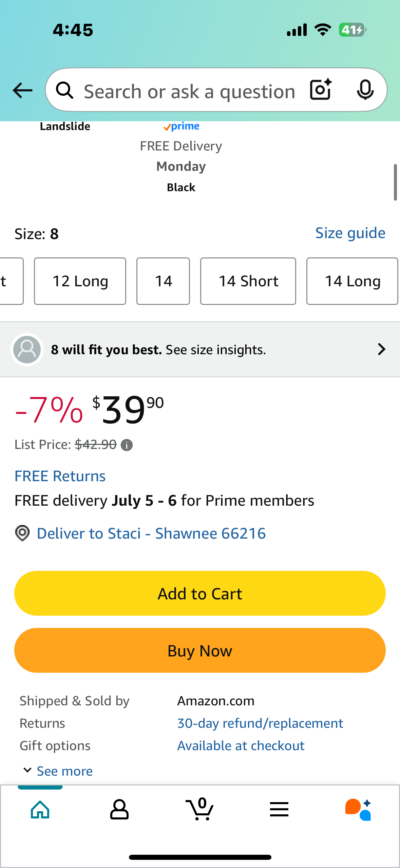The width and height of the screenshot is (400, 868).
Task: Tap the microphone voice search icon
Action: pyautogui.click(x=365, y=90)
